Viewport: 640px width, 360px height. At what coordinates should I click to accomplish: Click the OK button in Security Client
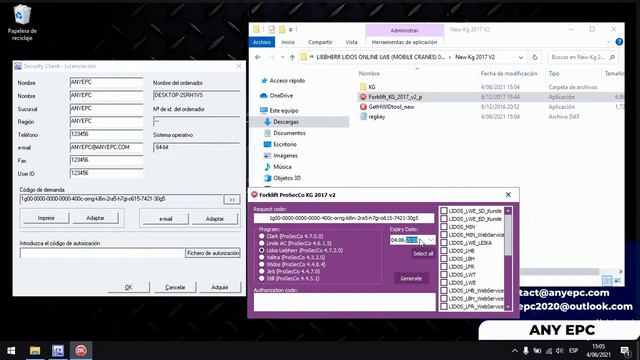[x=129, y=287]
